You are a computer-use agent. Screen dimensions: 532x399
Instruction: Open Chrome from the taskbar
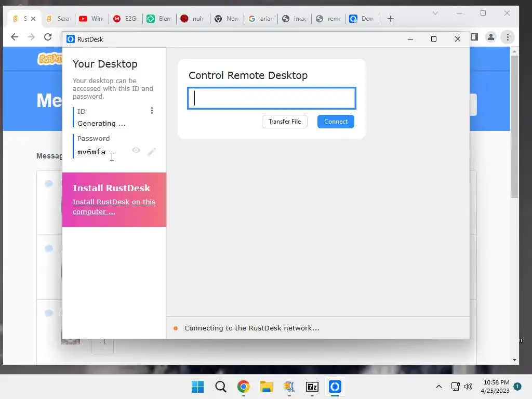243,387
